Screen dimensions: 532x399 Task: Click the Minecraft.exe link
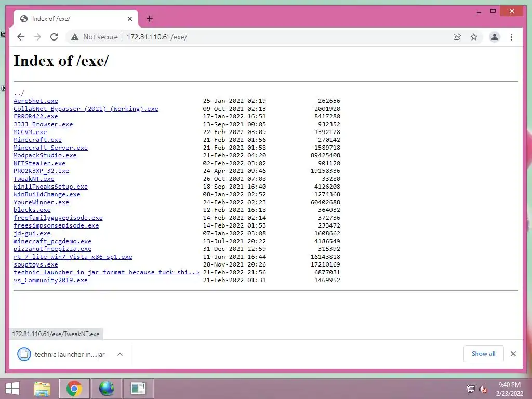click(x=37, y=140)
